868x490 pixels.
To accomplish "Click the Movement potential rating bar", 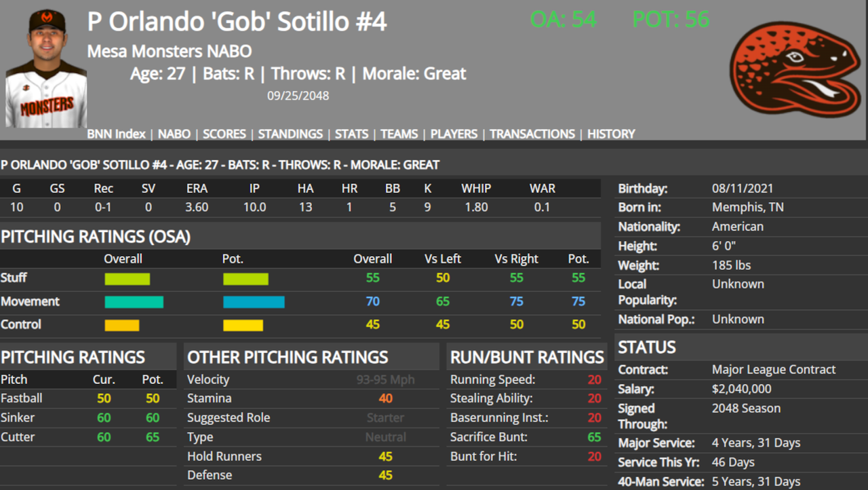I will [x=254, y=302].
